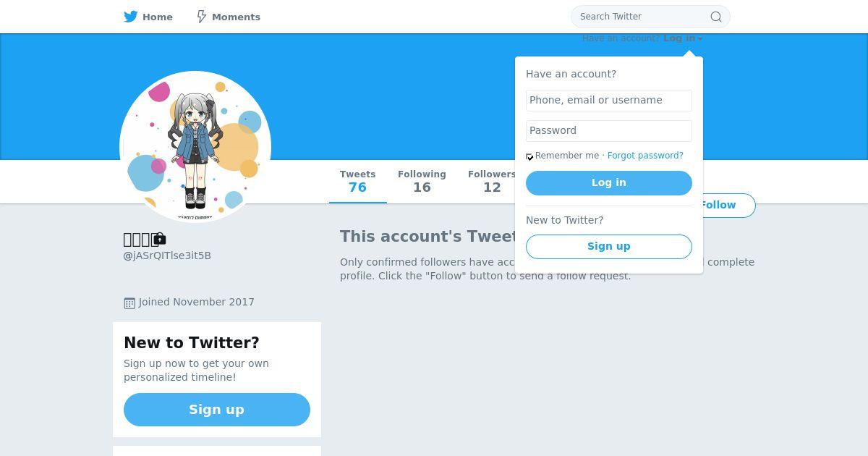Image resolution: width=868 pixels, height=456 pixels.
Task: Click the blue Log in button
Action: coord(609,183)
